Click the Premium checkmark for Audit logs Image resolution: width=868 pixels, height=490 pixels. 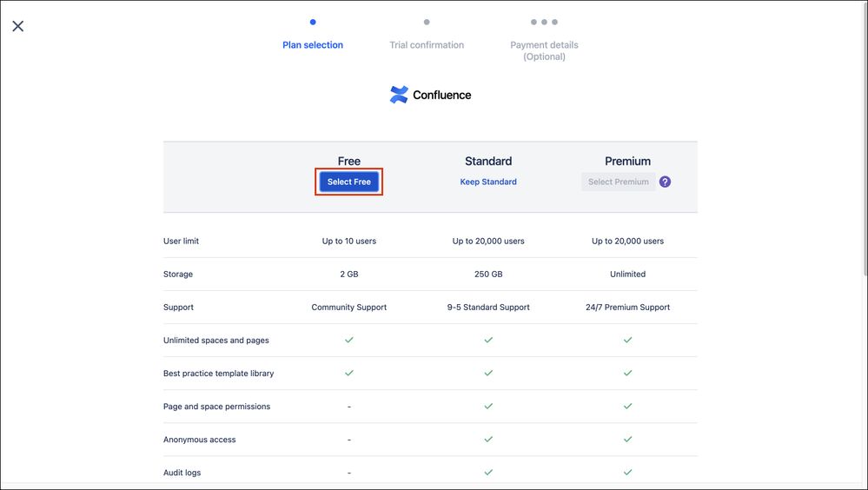click(627, 473)
